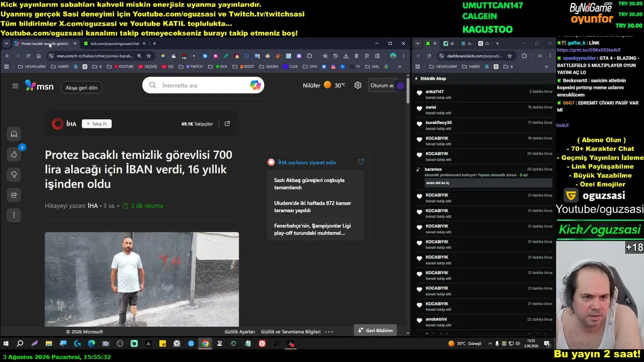Image resolution: width=644 pixels, height=362 pixels.
Task: Open File Explorer from the taskbar
Action: click(x=49, y=344)
